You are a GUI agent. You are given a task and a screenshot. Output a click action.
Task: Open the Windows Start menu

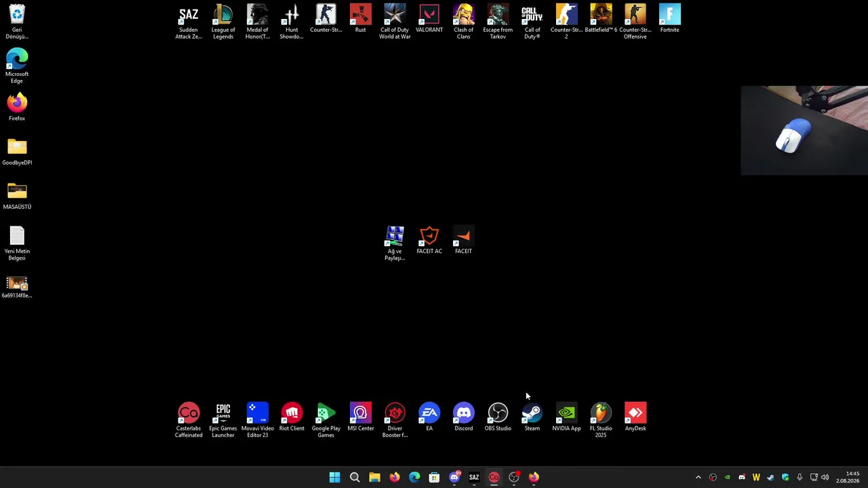pos(334,477)
